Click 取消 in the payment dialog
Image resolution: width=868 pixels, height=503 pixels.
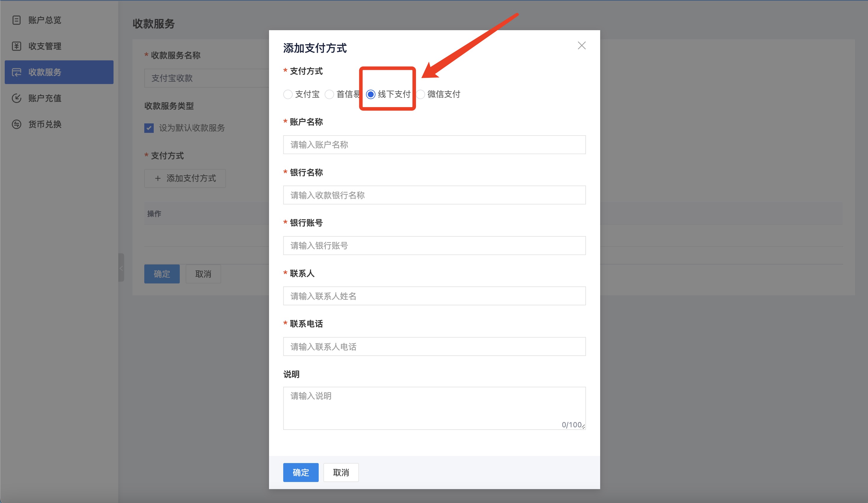[x=341, y=472]
